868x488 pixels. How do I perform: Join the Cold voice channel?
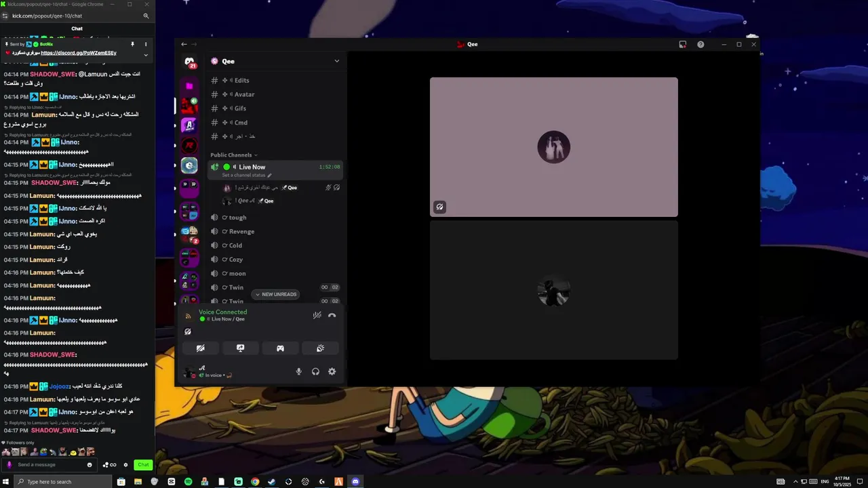[275, 245]
